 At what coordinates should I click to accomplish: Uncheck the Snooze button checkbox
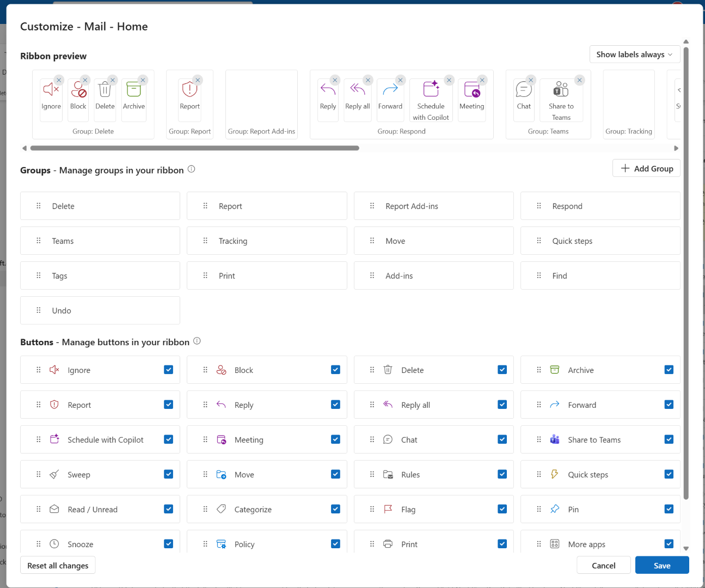point(169,544)
